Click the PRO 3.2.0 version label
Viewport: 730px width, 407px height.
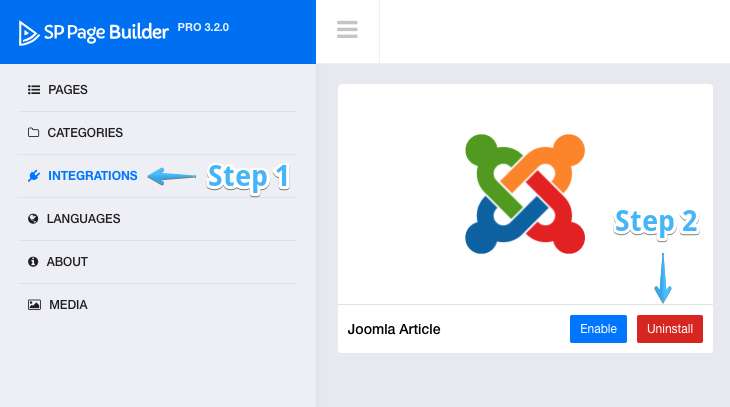[x=203, y=27]
